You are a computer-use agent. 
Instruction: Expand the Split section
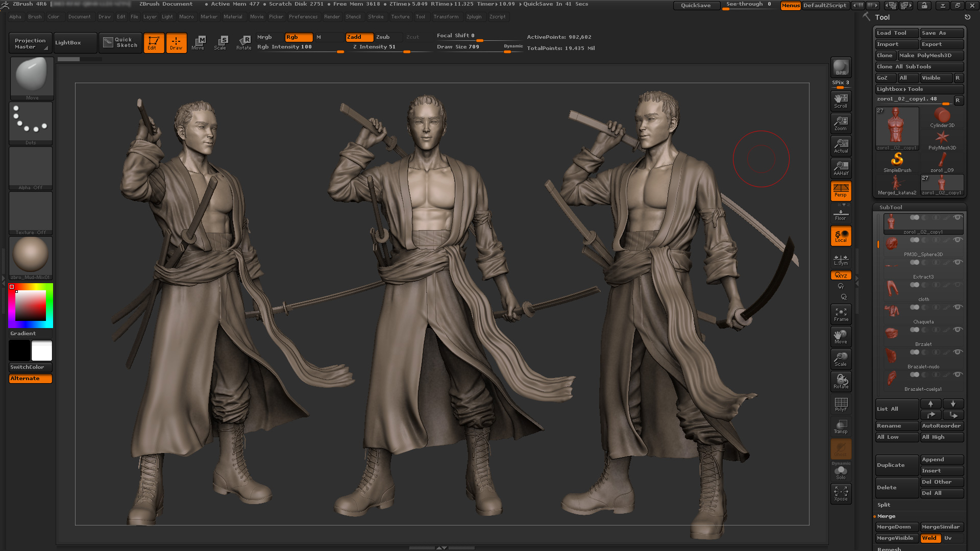pos(884,505)
